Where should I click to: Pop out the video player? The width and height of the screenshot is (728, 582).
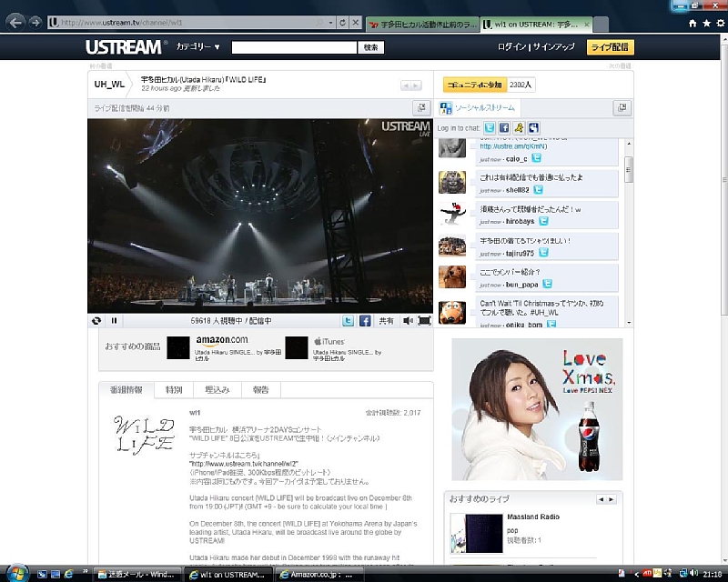tap(421, 107)
